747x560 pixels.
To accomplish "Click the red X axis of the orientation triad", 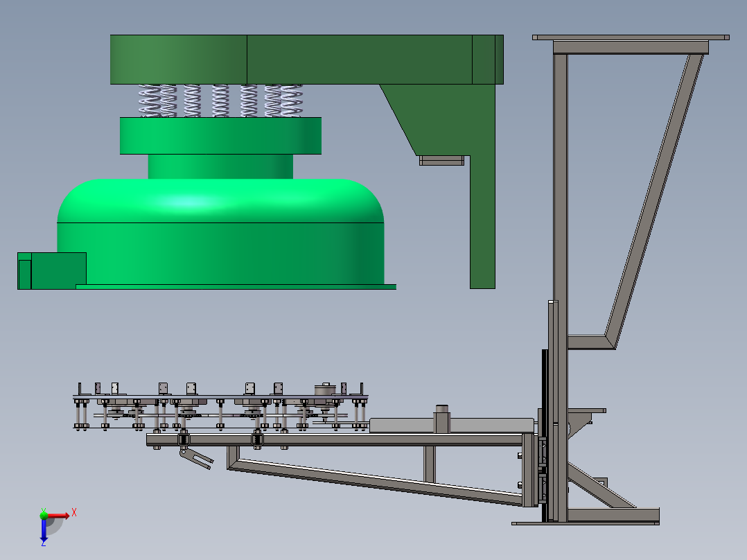I will 58,516.
